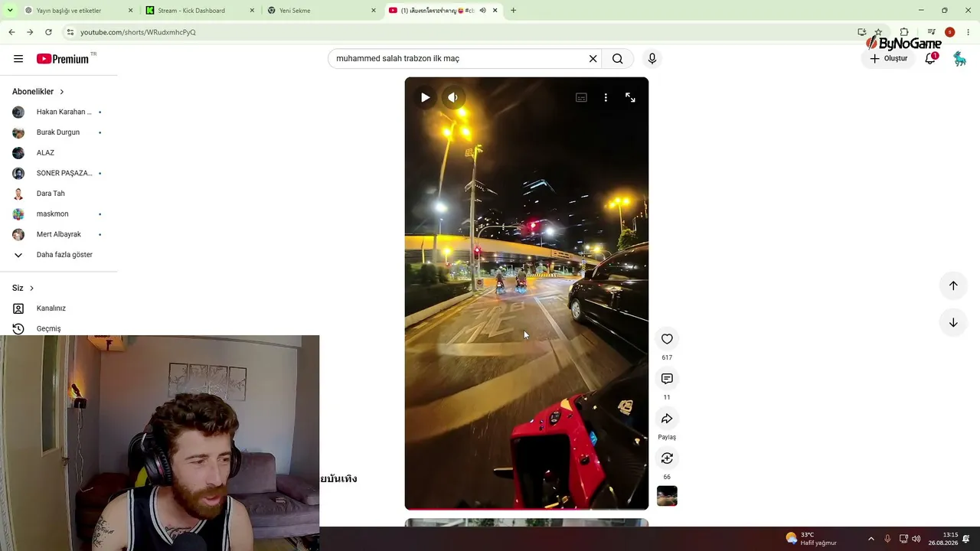Click the taskbar microphone icon
This screenshot has height=551, width=980.
pos(887,539)
